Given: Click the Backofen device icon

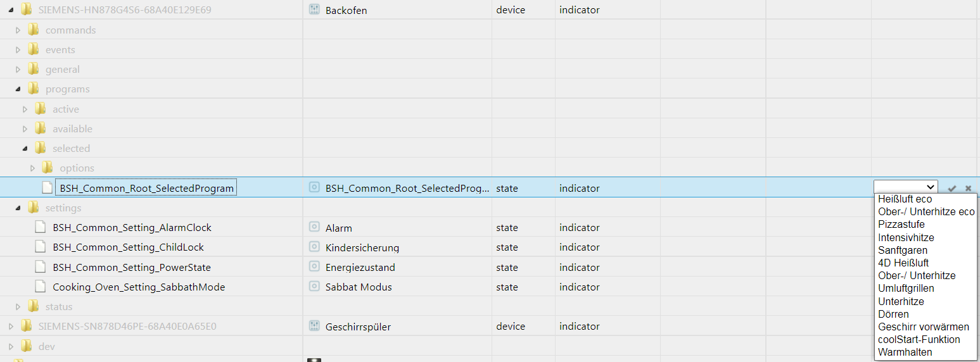Looking at the screenshot, I should click(x=314, y=9).
